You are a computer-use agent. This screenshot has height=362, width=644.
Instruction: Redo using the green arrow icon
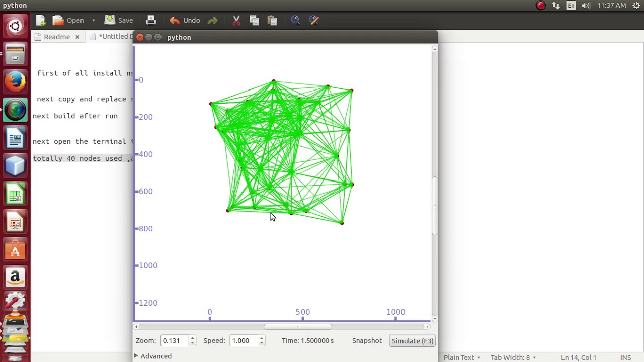pyautogui.click(x=212, y=21)
